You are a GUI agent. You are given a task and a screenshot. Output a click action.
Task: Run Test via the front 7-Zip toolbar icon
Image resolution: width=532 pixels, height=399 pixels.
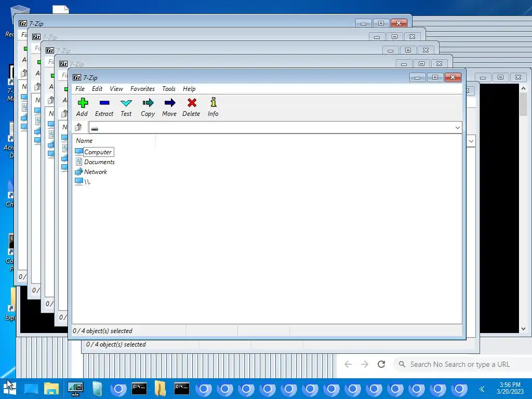point(126,103)
